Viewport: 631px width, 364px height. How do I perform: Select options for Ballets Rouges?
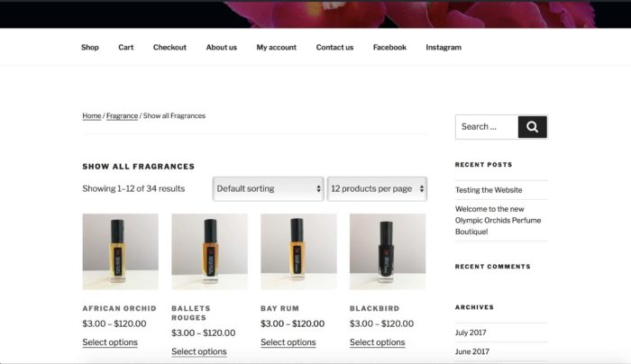(x=199, y=351)
